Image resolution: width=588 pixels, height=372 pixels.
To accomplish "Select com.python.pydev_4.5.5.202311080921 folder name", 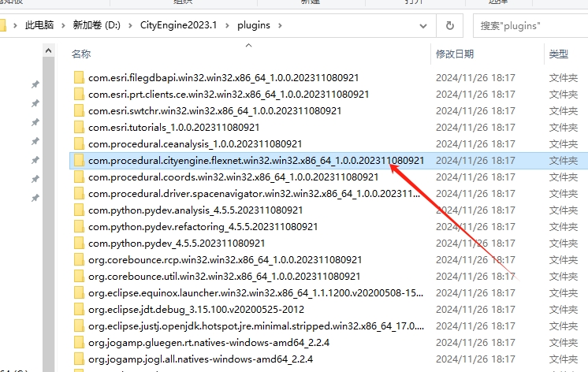I will click(177, 243).
